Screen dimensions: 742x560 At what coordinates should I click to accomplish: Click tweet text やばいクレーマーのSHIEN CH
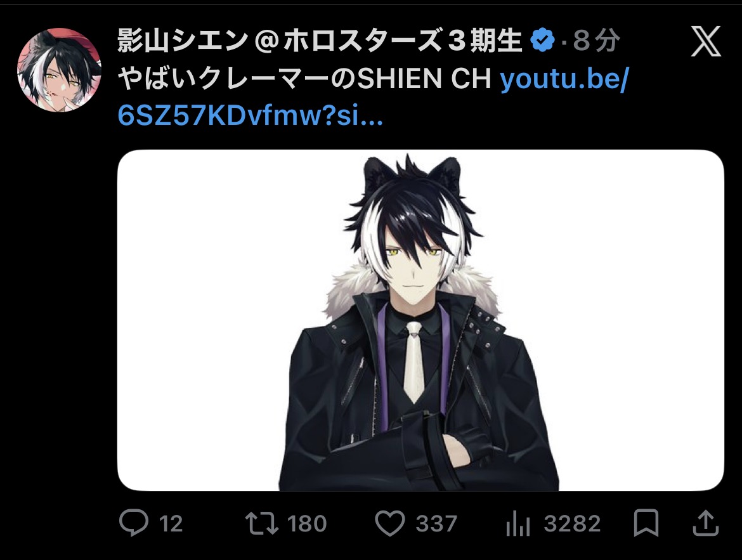pyautogui.click(x=305, y=79)
